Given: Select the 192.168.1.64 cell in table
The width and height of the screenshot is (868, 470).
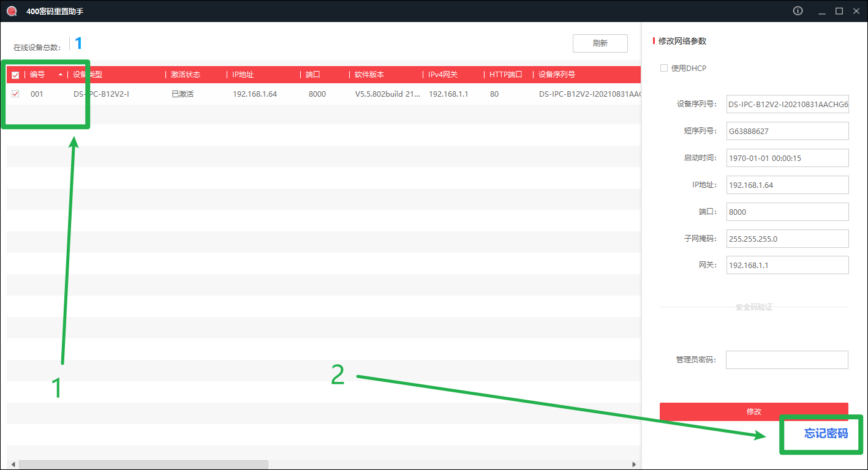Looking at the screenshot, I should point(255,94).
